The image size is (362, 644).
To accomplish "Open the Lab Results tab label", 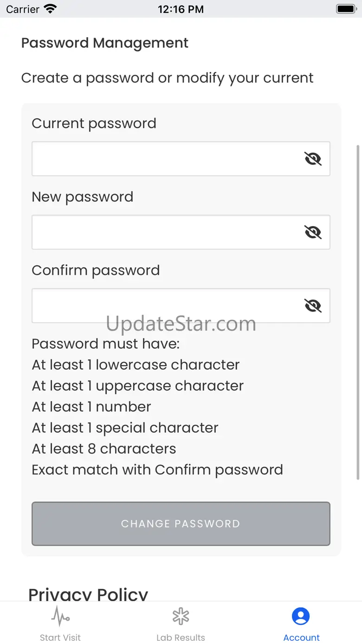I will click(x=181, y=637).
